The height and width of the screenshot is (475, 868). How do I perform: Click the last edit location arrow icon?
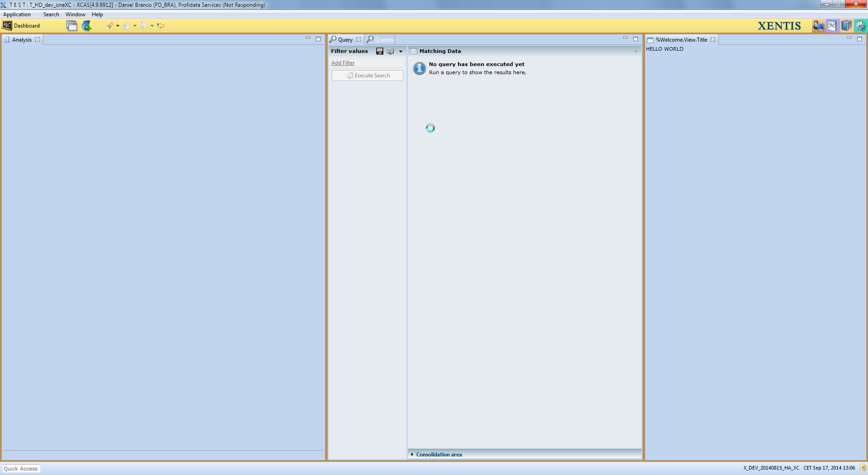pos(160,26)
